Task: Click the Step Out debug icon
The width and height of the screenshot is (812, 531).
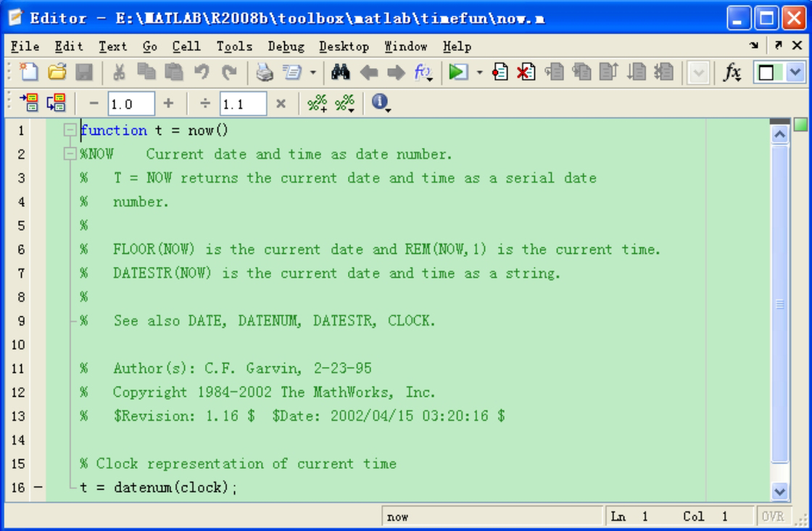Action: [x=609, y=72]
